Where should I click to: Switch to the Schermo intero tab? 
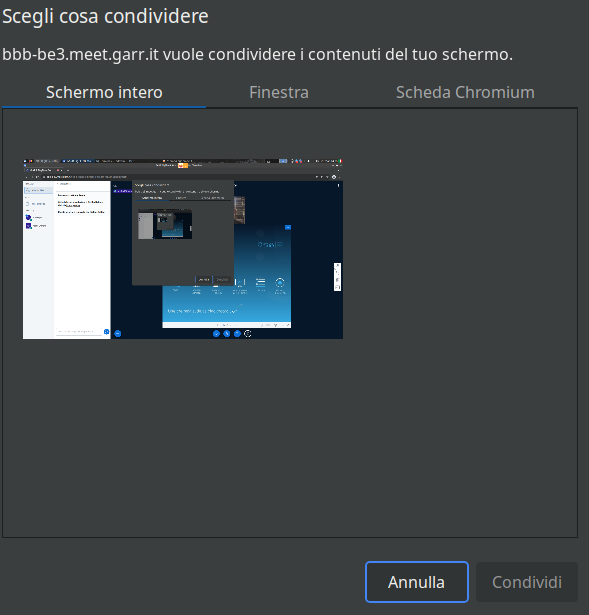pyautogui.click(x=104, y=93)
